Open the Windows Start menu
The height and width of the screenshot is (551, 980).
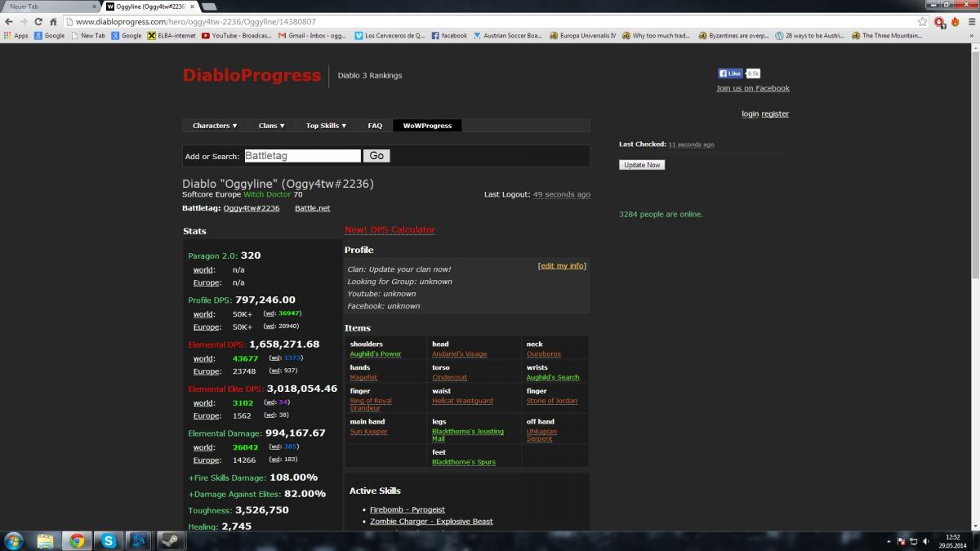pyautogui.click(x=14, y=540)
